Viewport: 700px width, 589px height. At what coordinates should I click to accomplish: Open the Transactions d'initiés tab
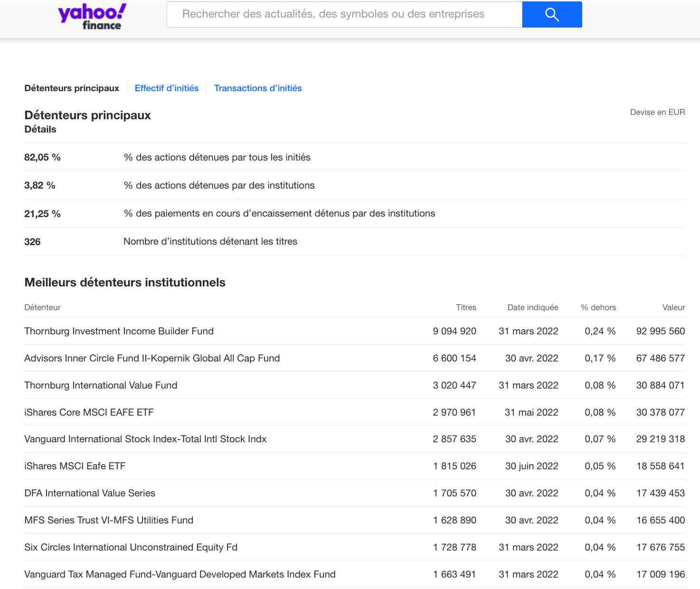tap(258, 88)
